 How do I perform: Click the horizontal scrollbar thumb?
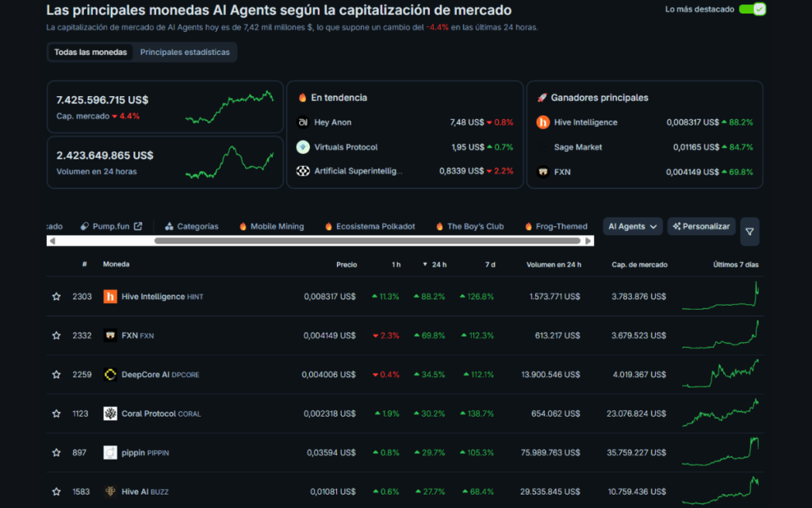(x=367, y=241)
